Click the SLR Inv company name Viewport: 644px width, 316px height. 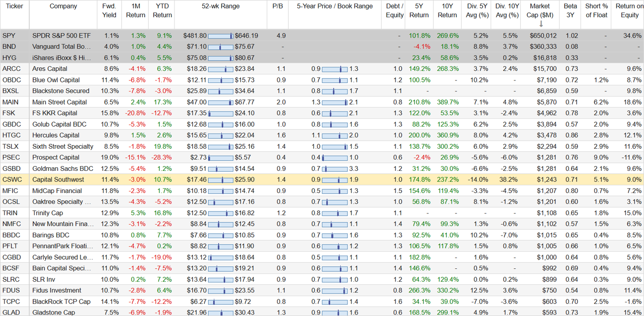[44, 279]
